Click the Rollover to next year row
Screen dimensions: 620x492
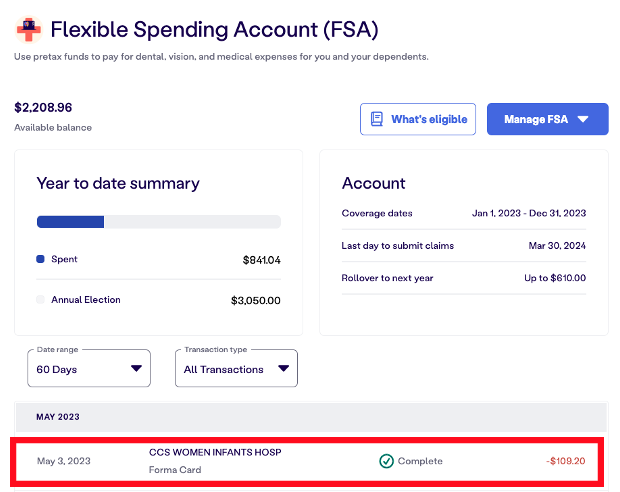(463, 278)
